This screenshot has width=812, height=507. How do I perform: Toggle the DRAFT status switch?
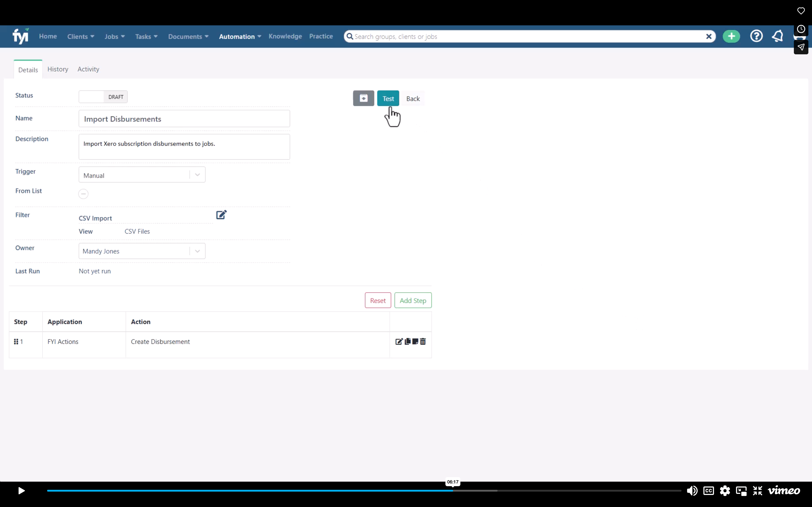(x=103, y=97)
